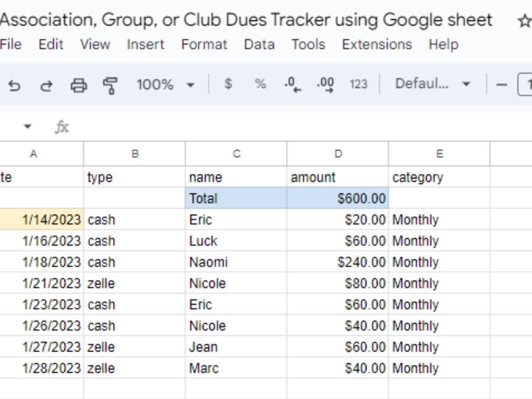Screen dimensions: 532x399
Task: Open the Extensions menu
Action: tap(377, 45)
